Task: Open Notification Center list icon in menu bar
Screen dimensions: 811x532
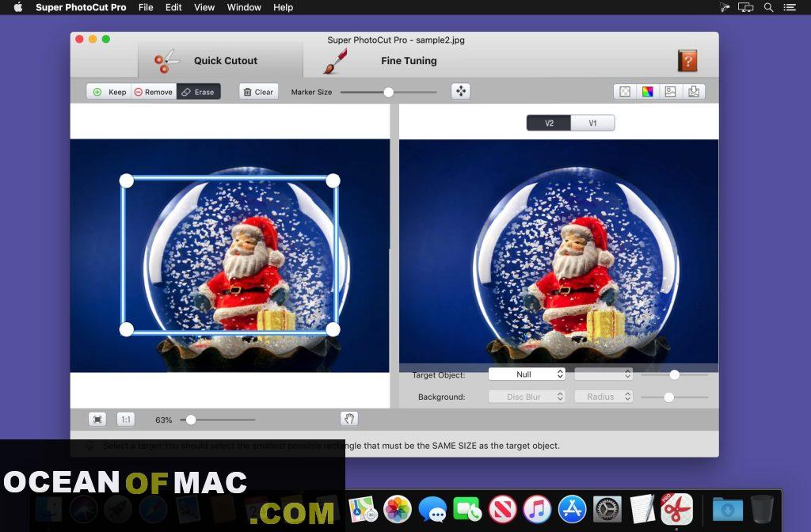Action: [790, 7]
